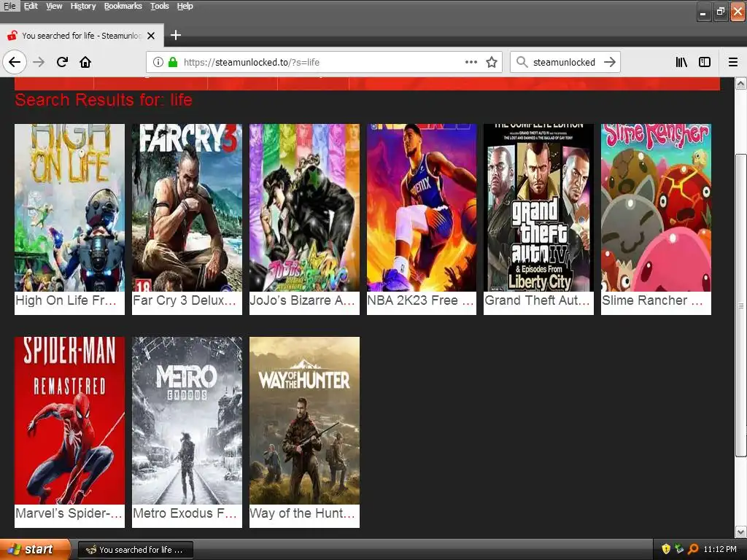The width and height of the screenshot is (747, 560).
Task: Reload the current page
Action: coord(62,62)
